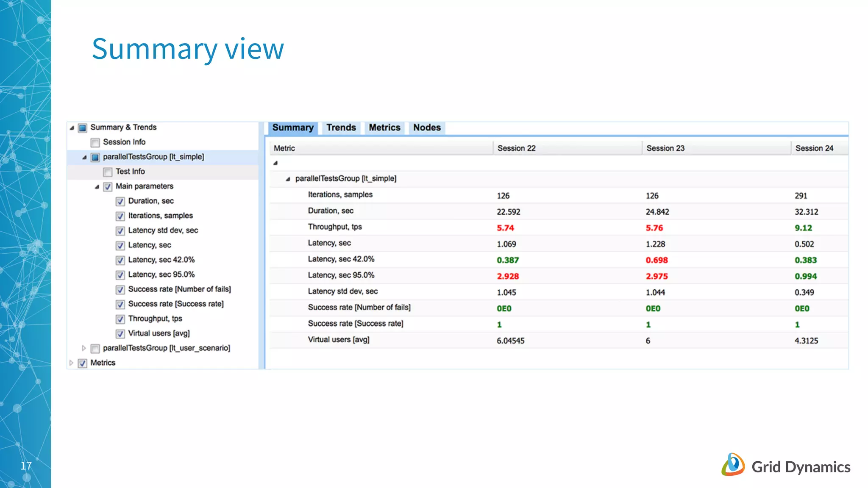Screen dimensions: 868x488
Task: Select the Latency std dev, sec table row
Action: [559, 292]
